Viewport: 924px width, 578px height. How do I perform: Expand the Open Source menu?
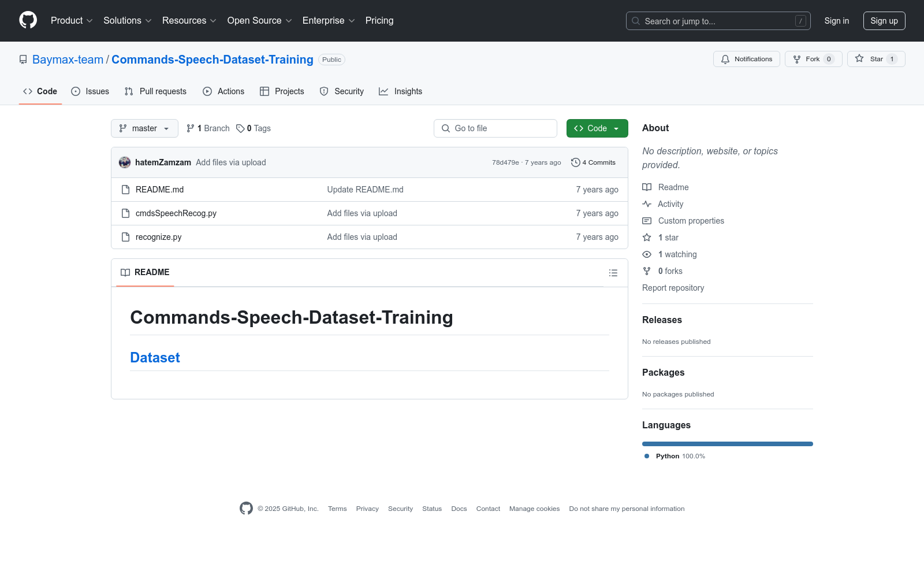tap(260, 21)
